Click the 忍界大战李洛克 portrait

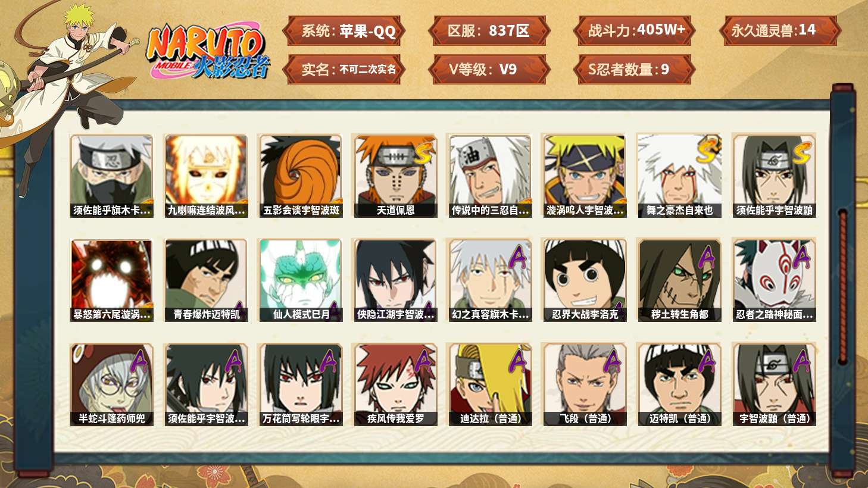point(585,280)
